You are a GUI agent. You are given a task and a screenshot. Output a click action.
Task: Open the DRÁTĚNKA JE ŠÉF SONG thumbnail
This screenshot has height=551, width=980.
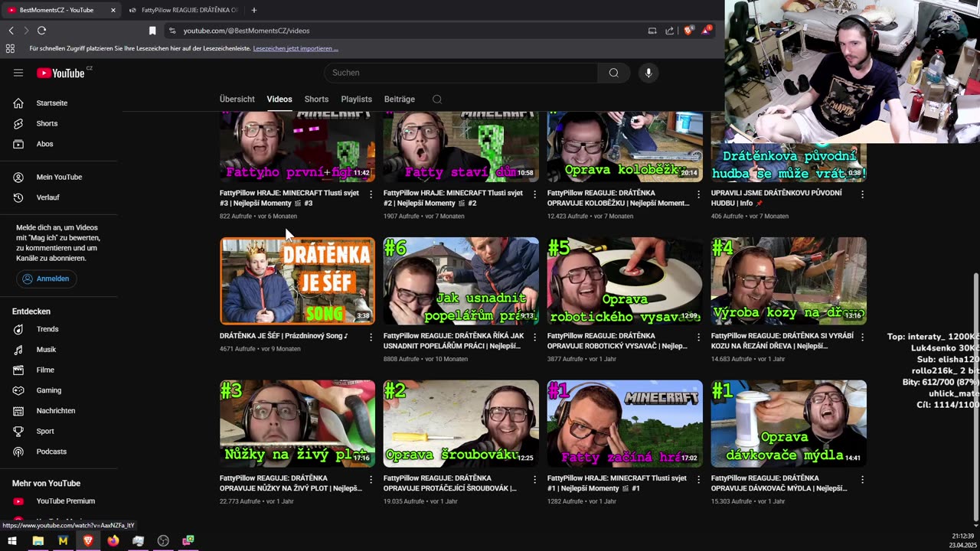pos(297,281)
